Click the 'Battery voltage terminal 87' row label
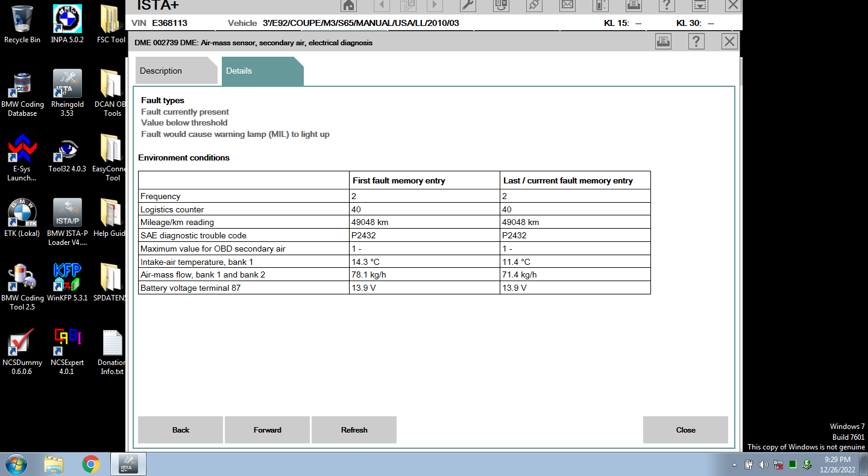The image size is (868, 476). 190,288
